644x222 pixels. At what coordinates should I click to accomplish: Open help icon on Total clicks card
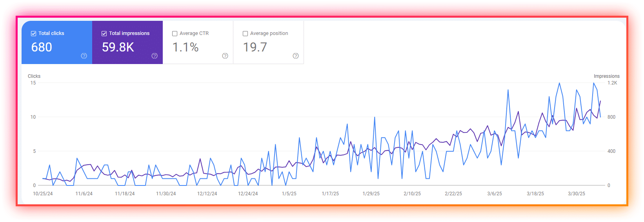pyautogui.click(x=84, y=56)
